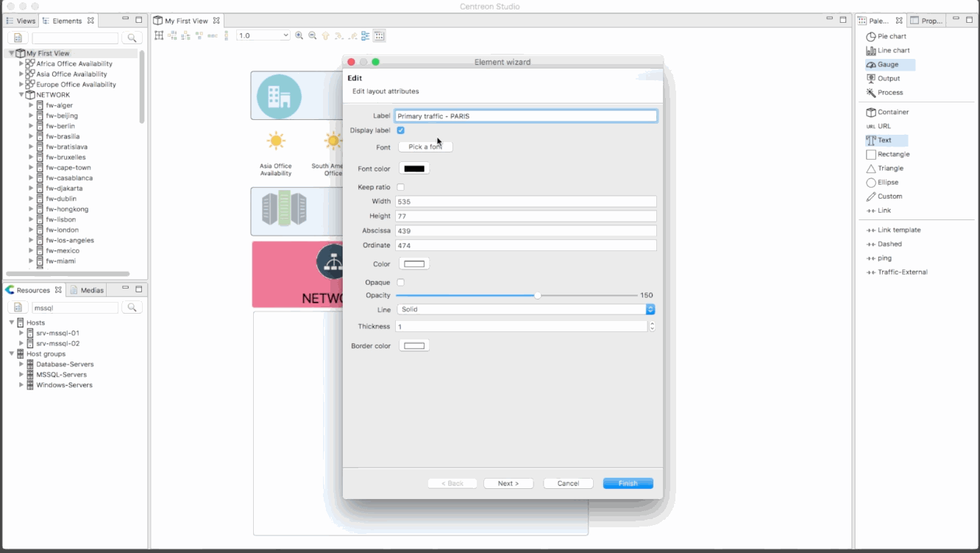Click the Finish button
Viewport: 980px width, 553px height.
pyautogui.click(x=628, y=483)
